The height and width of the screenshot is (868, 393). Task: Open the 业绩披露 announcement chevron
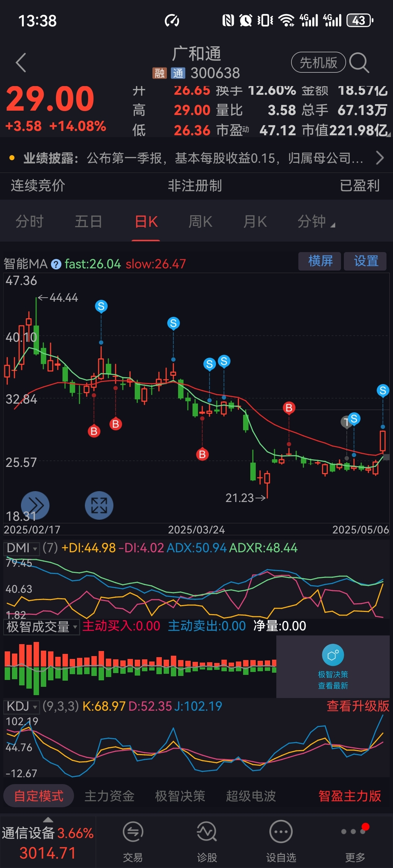380,158
